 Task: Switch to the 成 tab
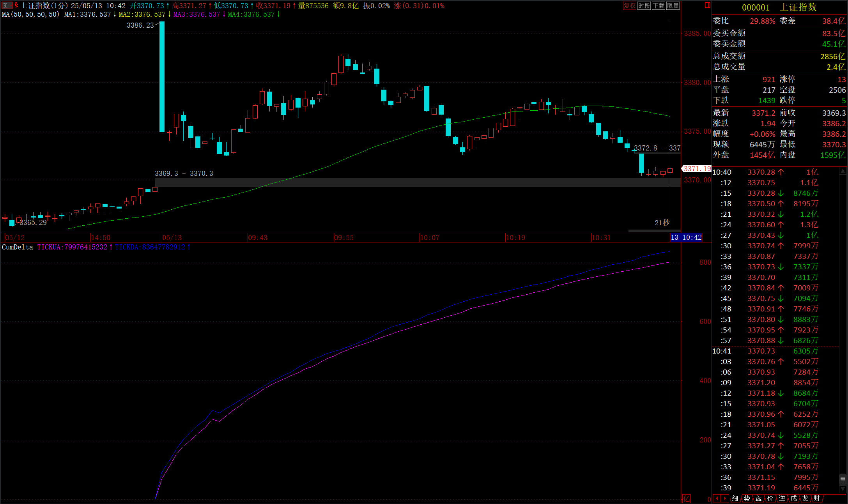pyautogui.click(x=793, y=498)
